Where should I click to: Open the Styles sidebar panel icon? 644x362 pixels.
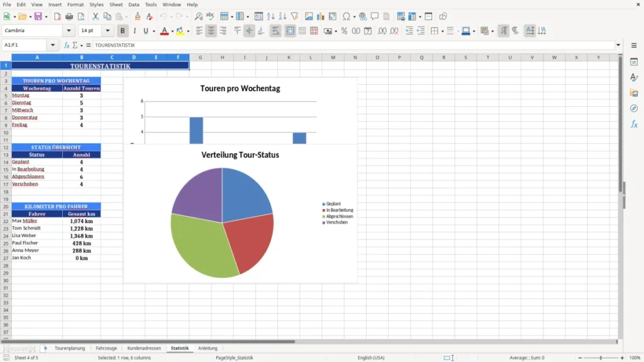tap(634, 77)
